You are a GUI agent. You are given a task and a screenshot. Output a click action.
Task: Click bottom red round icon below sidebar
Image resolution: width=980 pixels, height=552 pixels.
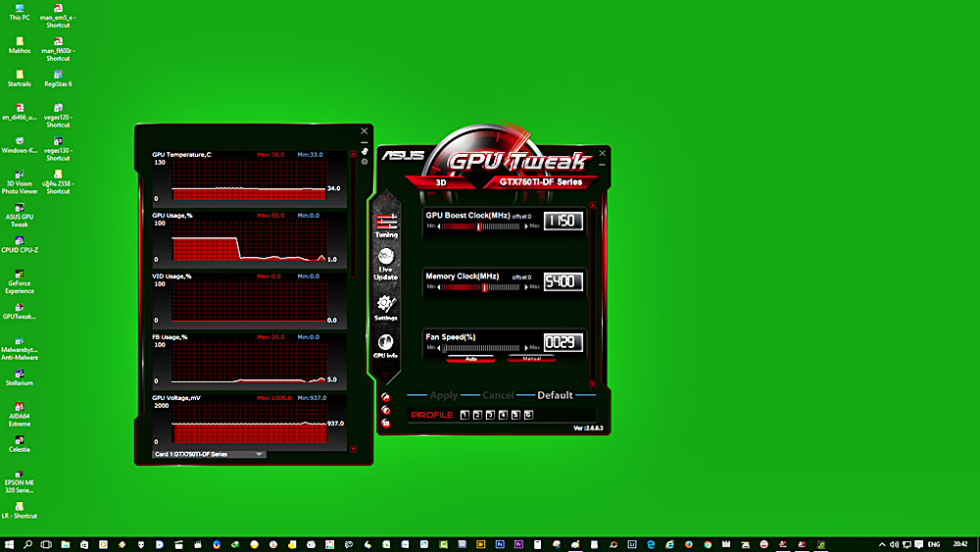coord(385,424)
